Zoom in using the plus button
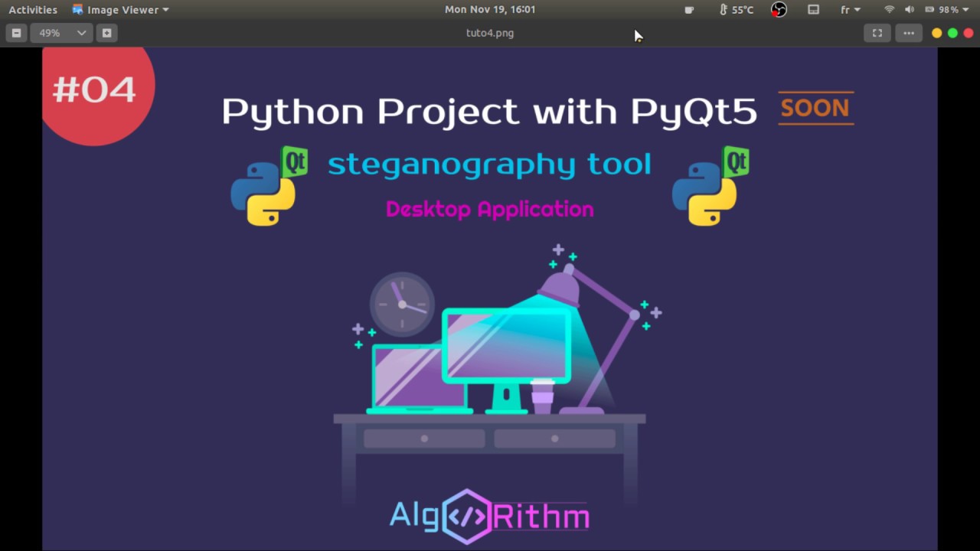980x551 pixels. [106, 33]
